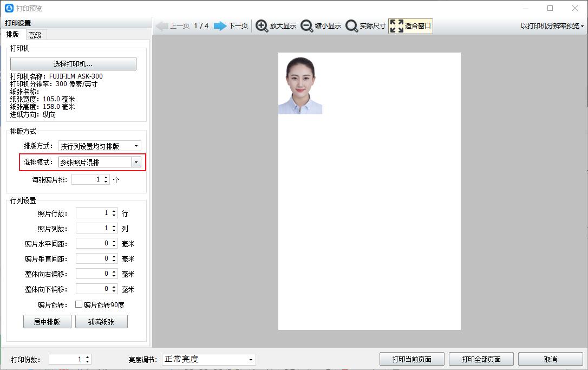Select the 放大显示 zoom in magnifier icon

click(x=262, y=25)
